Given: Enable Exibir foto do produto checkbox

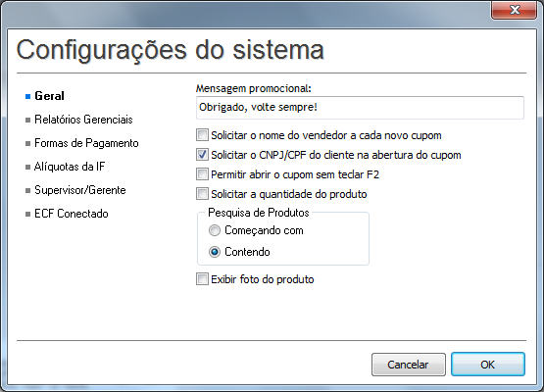Looking at the screenshot, I should 202,279.
